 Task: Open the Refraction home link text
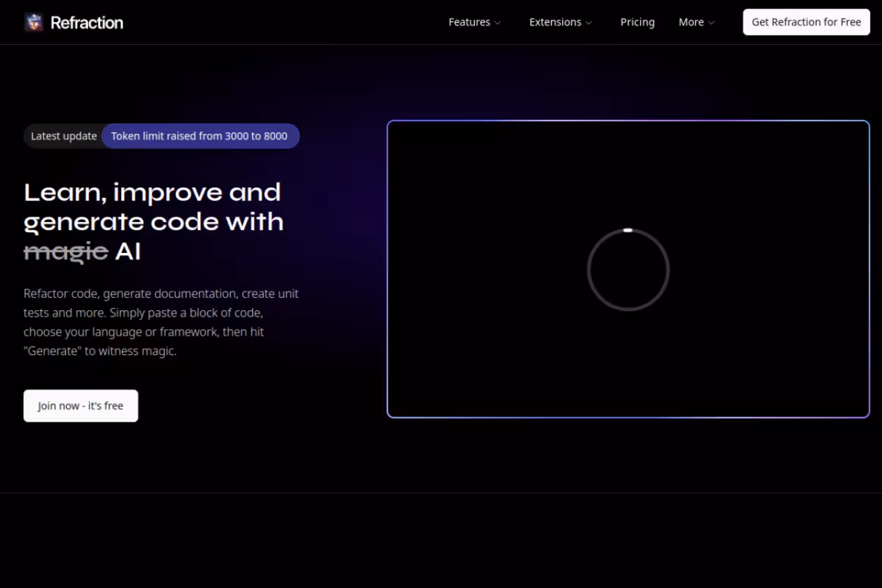(x=87, y=23)
